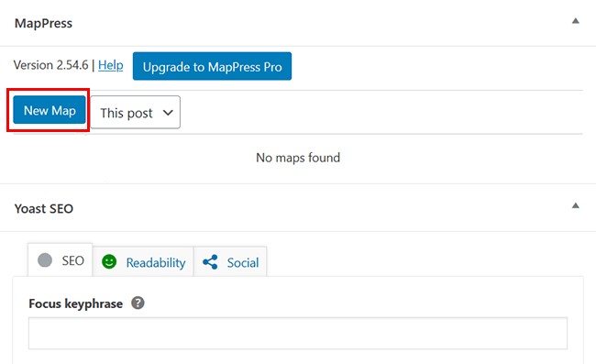Switch to the Readability tab
Screen dimensions: 596x364
143,261
